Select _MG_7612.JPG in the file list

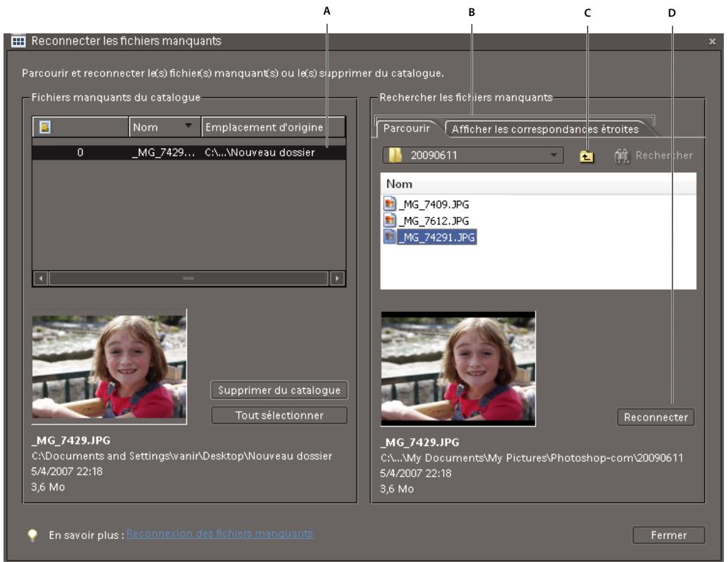tap(435, 221)
